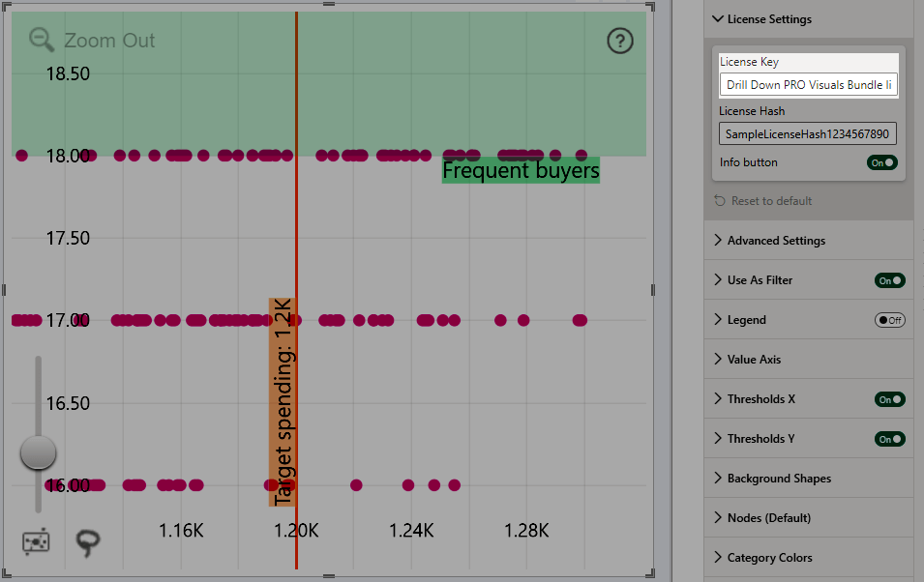
Task: Click the Frequent buyers area label
Action: pyautogui.click(x=521, y=171)
